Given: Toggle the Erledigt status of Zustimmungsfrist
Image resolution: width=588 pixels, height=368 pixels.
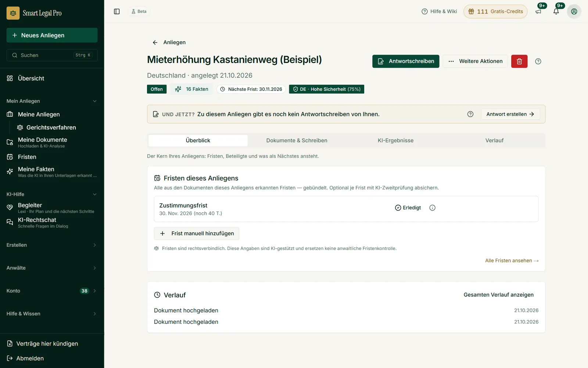Looking at the screenshot, I should (x=408, y=208).
